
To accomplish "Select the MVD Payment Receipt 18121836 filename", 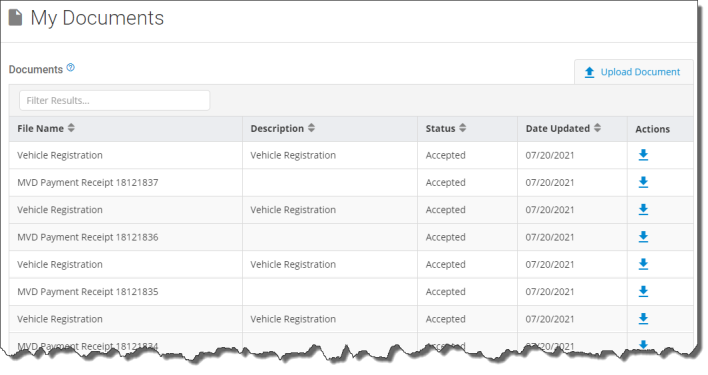I will tap(88, 237).
